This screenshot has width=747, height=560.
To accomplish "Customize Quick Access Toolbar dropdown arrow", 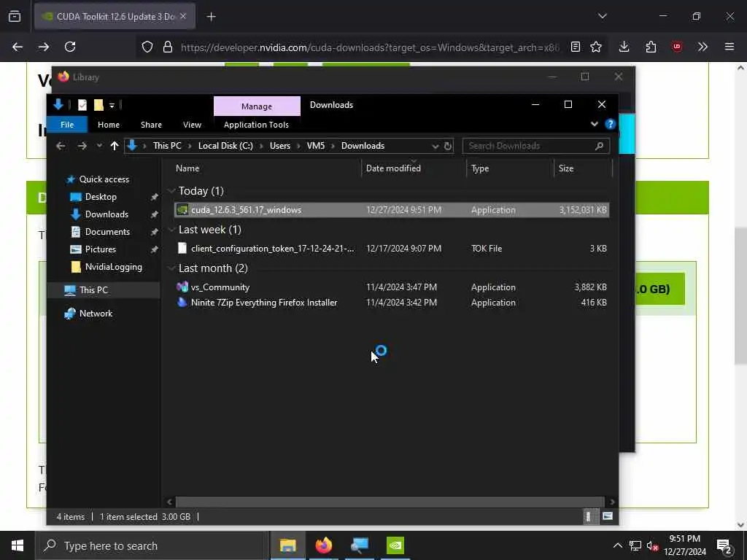I will (x=112, y=105).
